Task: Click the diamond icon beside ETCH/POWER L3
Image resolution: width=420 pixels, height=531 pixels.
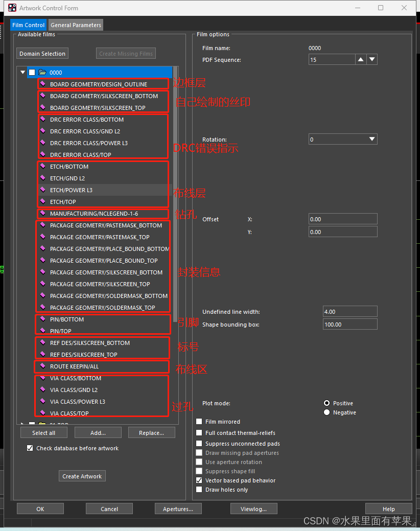Action: click(x=43, y=190)
